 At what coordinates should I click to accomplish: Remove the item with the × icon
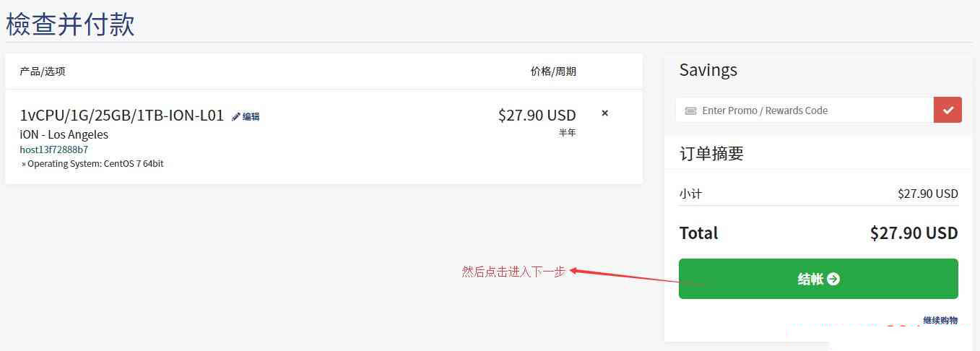coord(605,113)
